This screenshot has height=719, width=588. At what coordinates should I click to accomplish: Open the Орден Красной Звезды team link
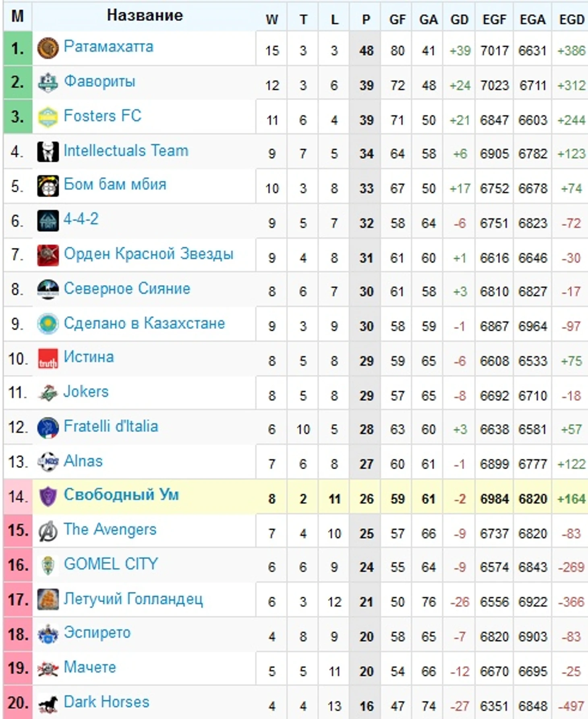(149, 254)
